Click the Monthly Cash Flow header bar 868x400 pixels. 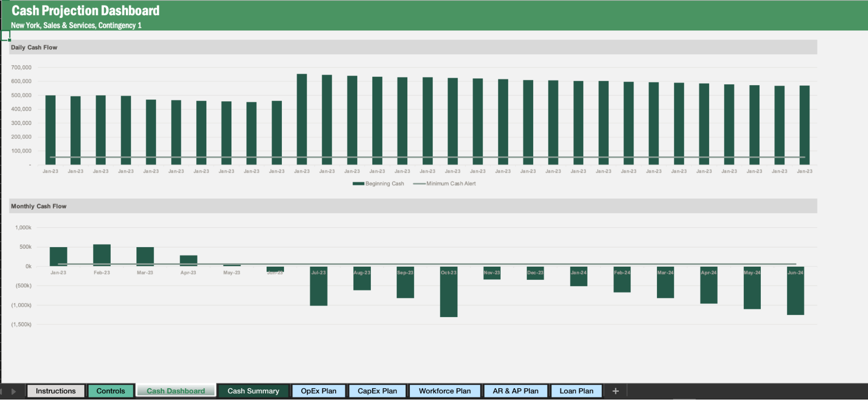pos(40,206)
